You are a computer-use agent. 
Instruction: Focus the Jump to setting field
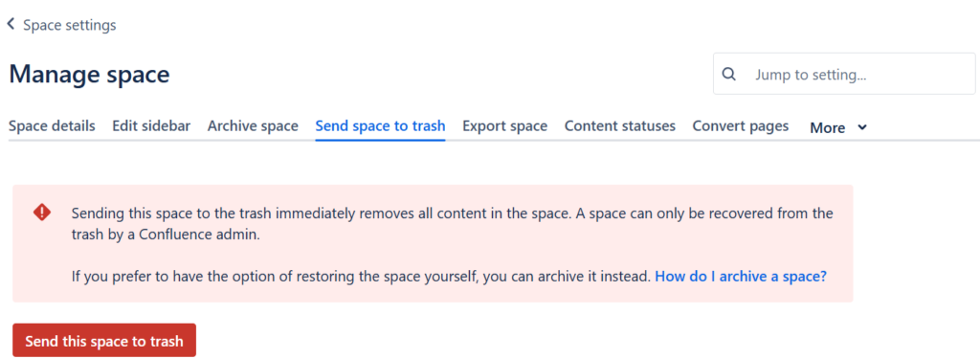(x=844, y=74)
